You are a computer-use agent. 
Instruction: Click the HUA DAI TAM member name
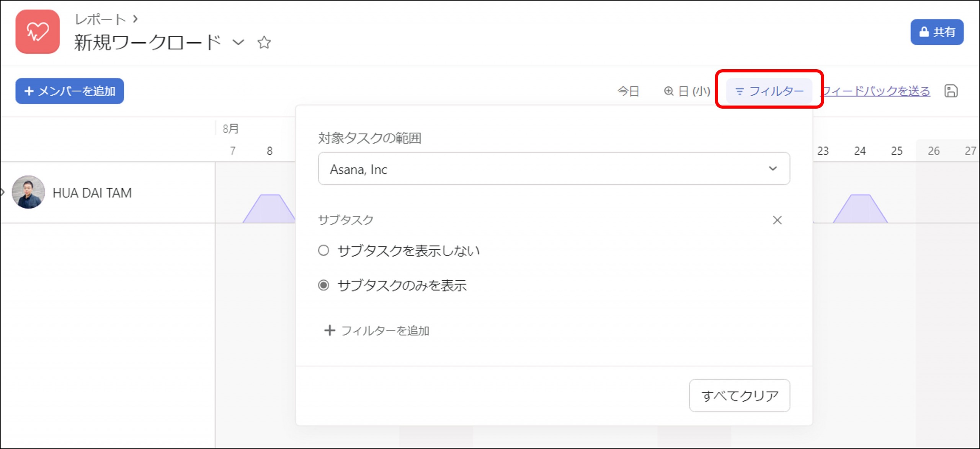pos(92,193)
